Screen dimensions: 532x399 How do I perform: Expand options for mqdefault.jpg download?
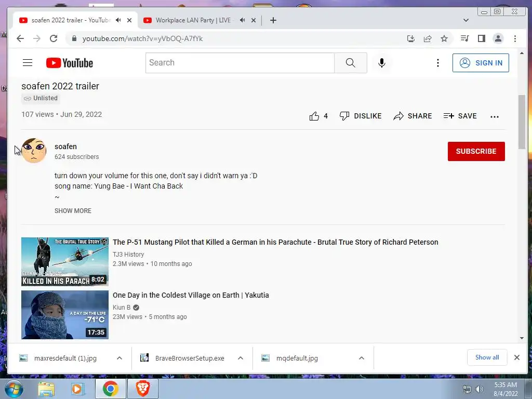(x=362, y=358)
